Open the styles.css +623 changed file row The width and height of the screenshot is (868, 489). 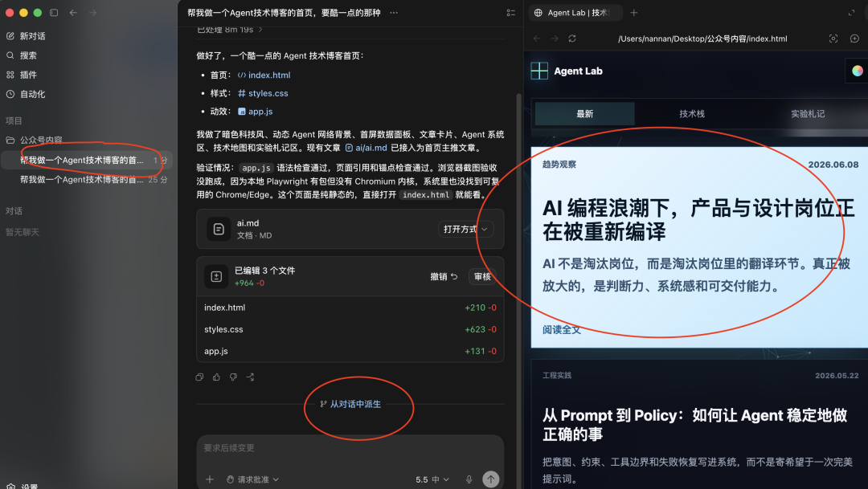pos(350,329)
